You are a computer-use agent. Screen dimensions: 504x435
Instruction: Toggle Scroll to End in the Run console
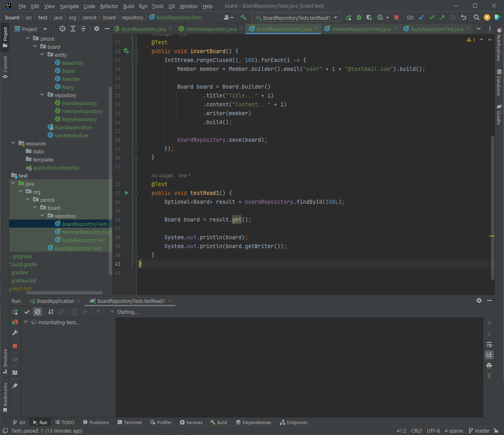pos(489,355)
